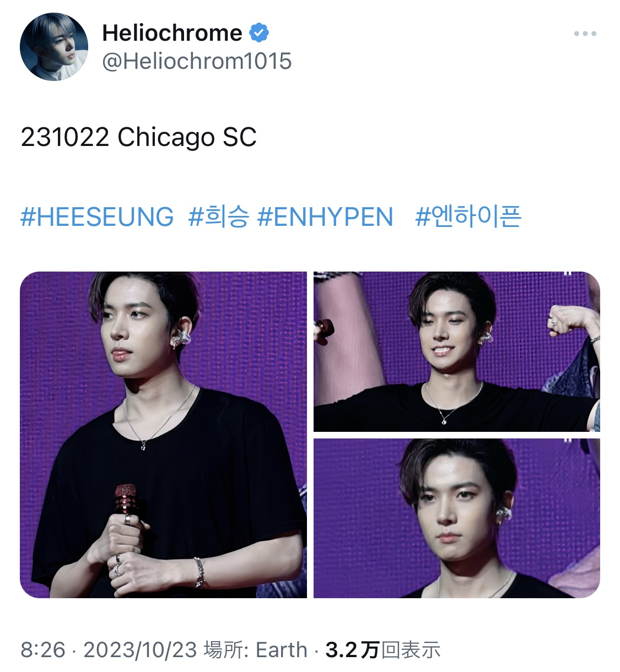Click the Heliochrome display name
Image resolution: width=620 pixels, height=672 pixels.
172,33
